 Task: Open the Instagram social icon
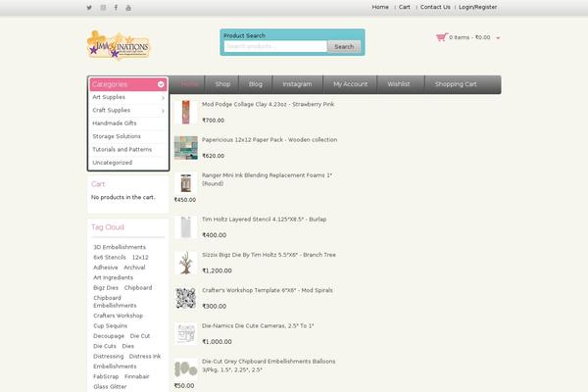click(x=103, y=8)
